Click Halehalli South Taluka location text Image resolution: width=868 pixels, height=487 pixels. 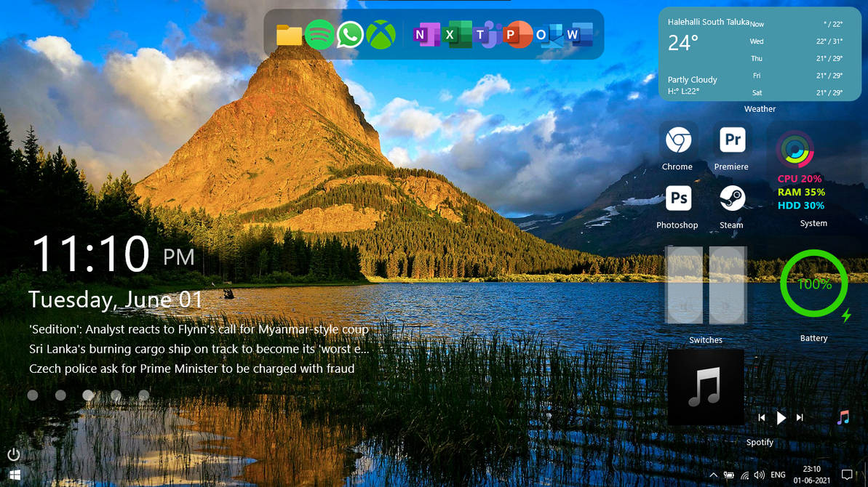click(x=708, y=22)
